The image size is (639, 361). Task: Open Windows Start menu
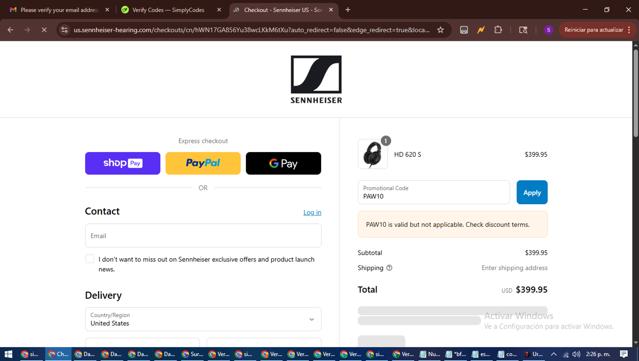[x=8, y=354]
